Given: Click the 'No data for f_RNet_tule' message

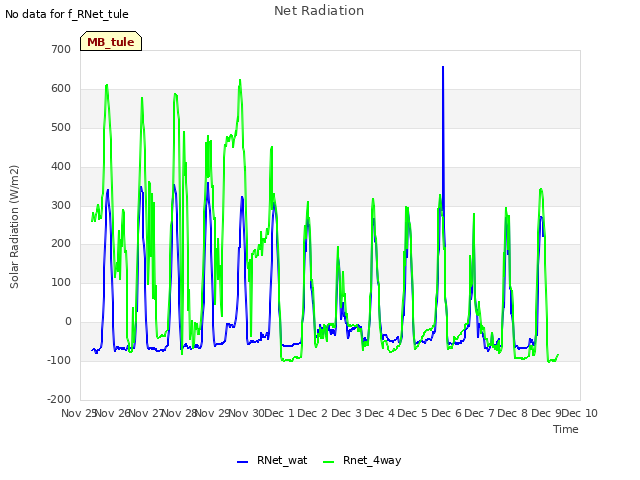Looking at the screenshot, I should pos(67,14).
